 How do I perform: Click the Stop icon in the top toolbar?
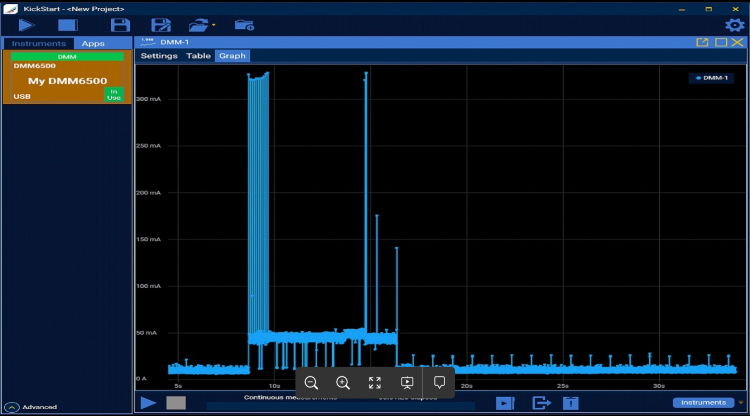tap(68, 24)
